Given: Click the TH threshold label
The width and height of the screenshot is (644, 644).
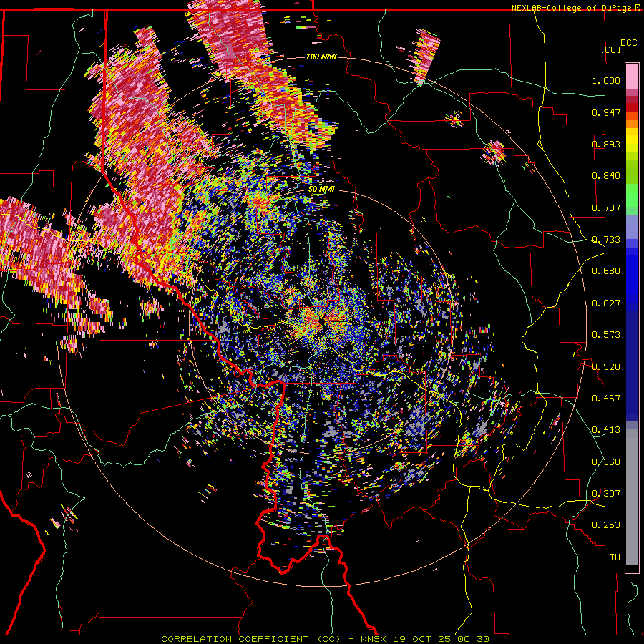Looking at the screenshot, I should coord(615,557).
